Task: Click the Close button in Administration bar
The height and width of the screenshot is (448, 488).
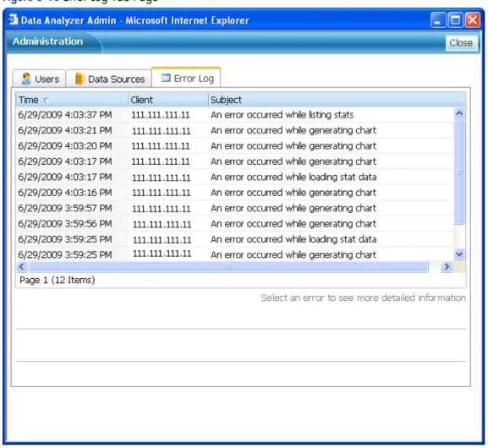Action: (x=461, y=43)
